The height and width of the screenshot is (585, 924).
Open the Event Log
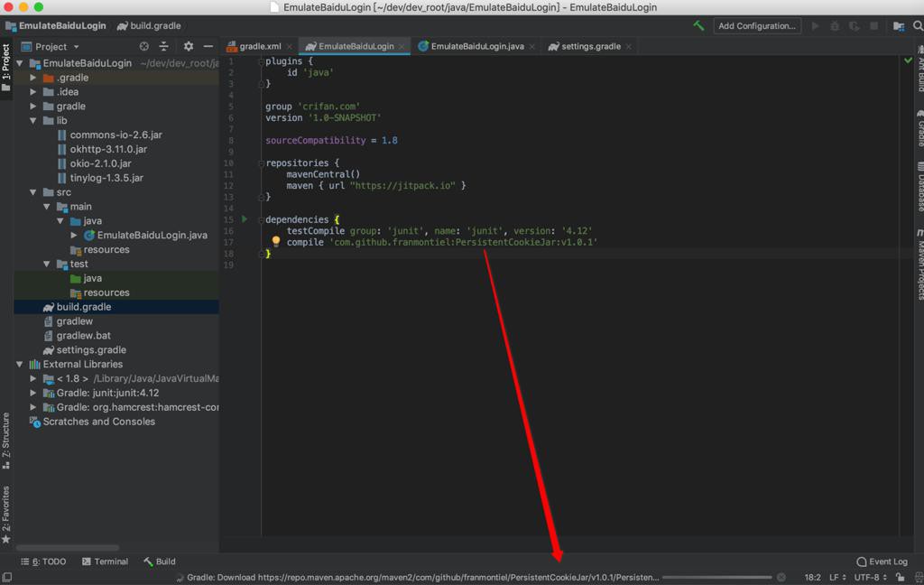click(882, 562)
